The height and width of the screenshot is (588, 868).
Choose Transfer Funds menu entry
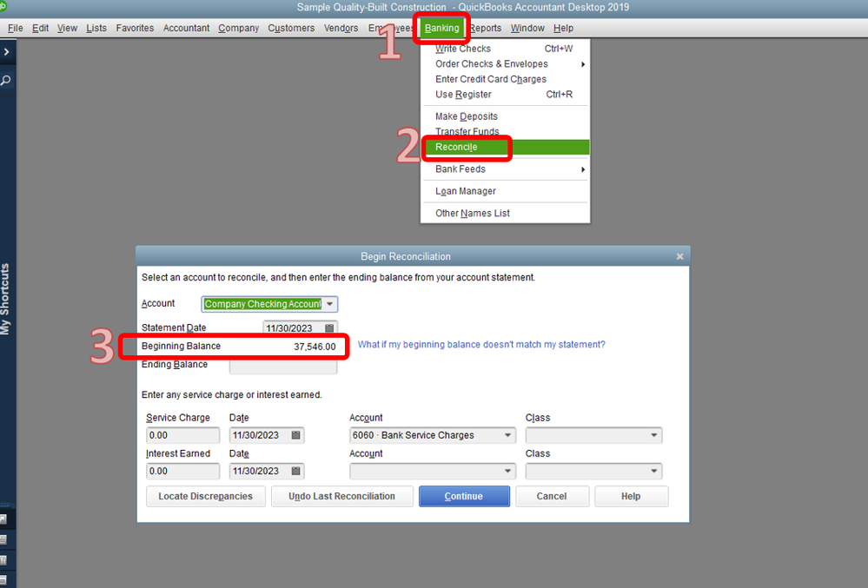click(x=505, y=132)
